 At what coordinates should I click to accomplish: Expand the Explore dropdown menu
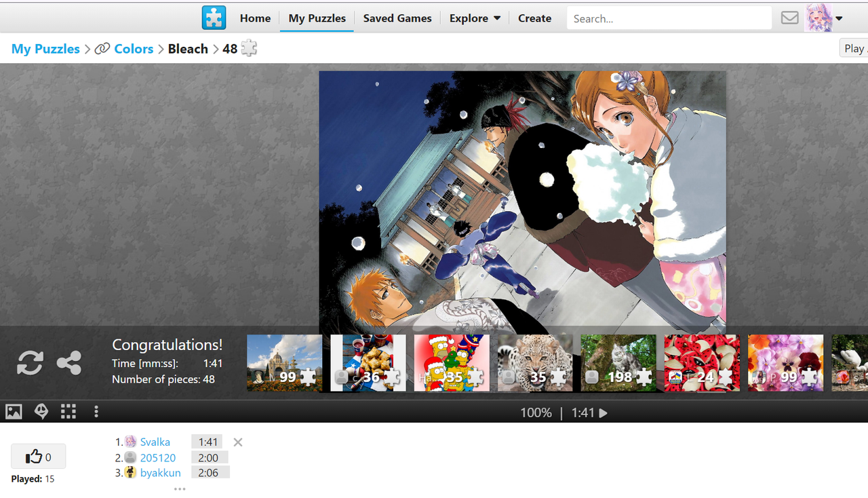[475, 18]
